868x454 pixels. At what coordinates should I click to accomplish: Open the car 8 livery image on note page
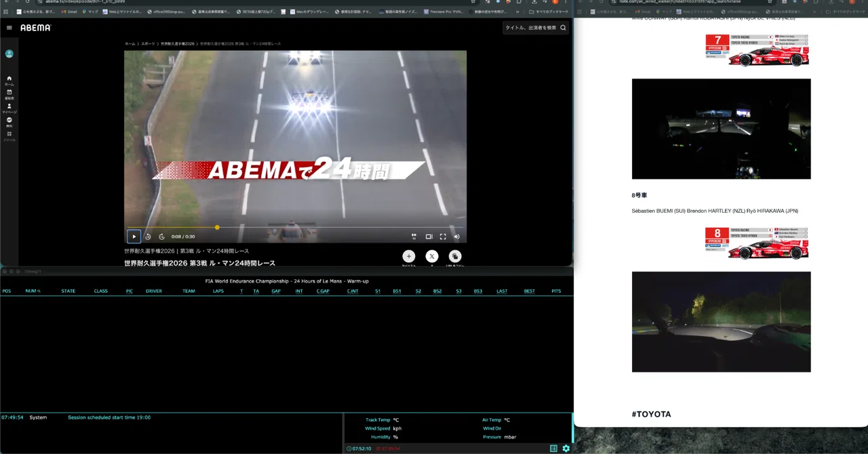point(757,243)
